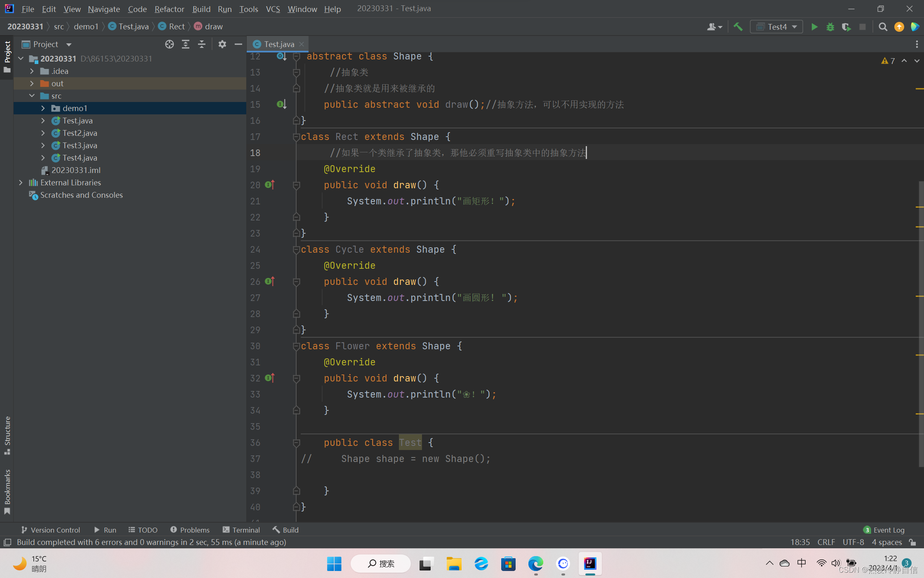Open the File menu
This screenshot has width=924, height=578.
pyautogui.click(x=28, y=9)
